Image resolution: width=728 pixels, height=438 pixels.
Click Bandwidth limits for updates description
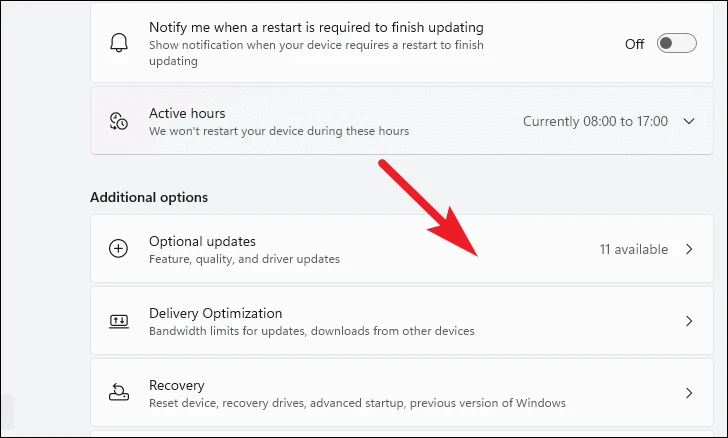coord(312,331)
